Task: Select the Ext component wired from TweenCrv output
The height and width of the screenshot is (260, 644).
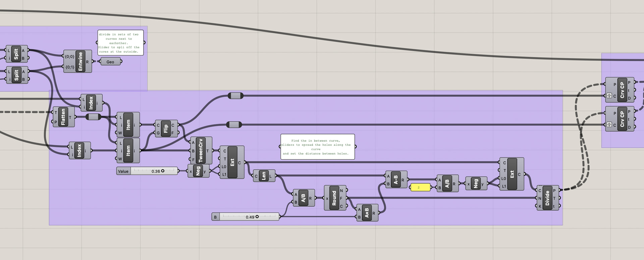Action: click(x=232, y=162)
